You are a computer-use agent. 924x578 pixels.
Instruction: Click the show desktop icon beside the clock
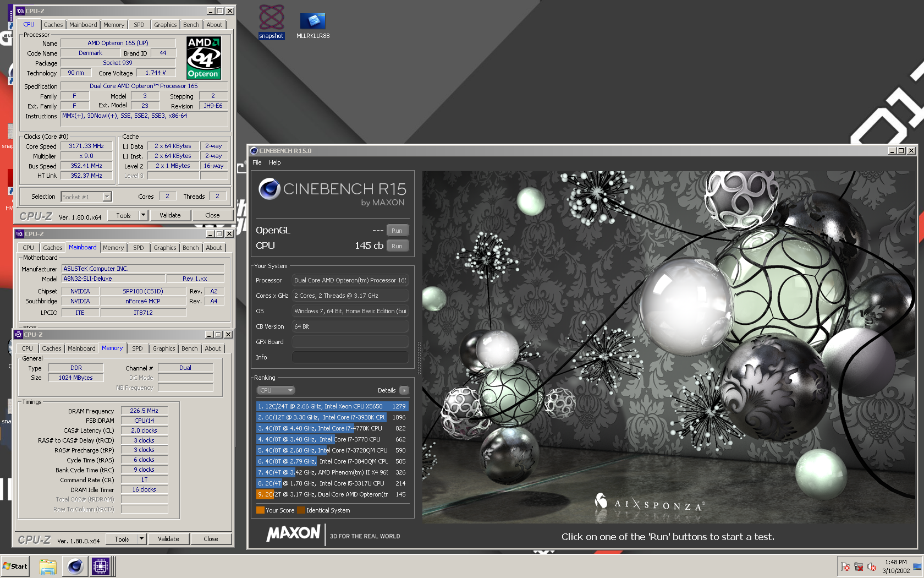tap(917, 566)
